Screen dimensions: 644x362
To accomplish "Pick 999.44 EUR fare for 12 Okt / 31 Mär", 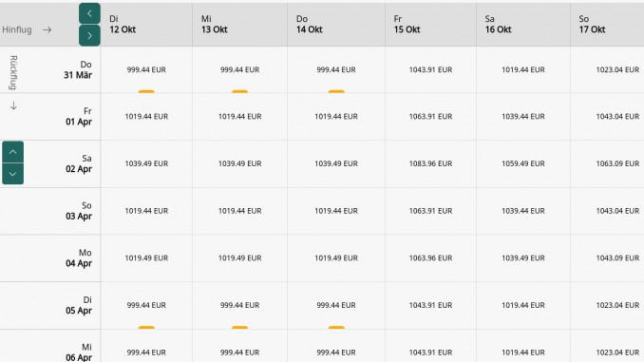I will pyautogui.click(x=146, y=70).
